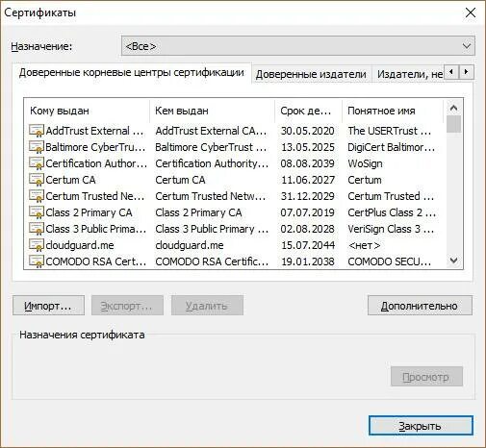The image size is (486, 448).
Task: Click expiry date 13.05.2025
Action: point(308,147)
